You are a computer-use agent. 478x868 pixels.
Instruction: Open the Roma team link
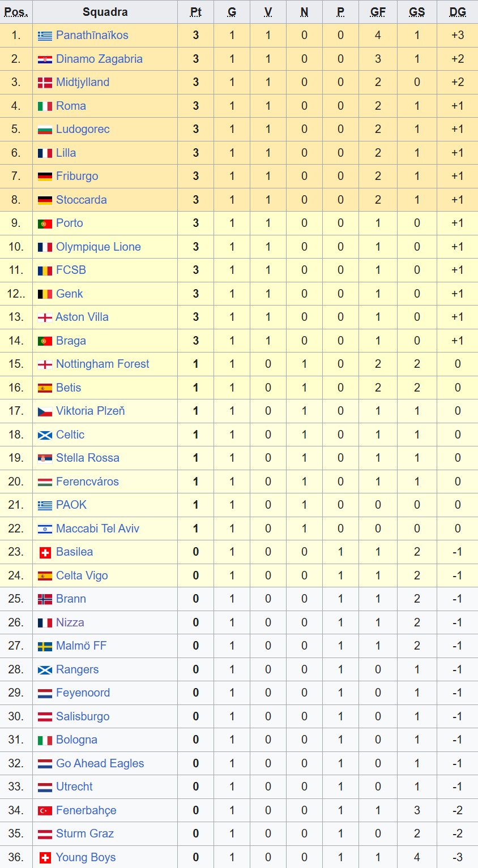point(71,106)
